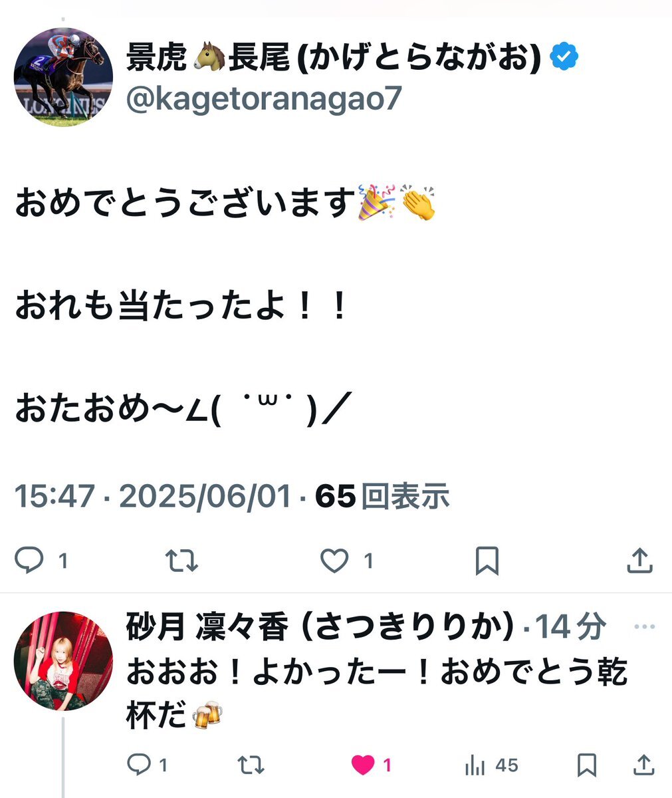Open the @kagetoranagao7 handle link
The image size is (672, 798).
tap(264, 100)
